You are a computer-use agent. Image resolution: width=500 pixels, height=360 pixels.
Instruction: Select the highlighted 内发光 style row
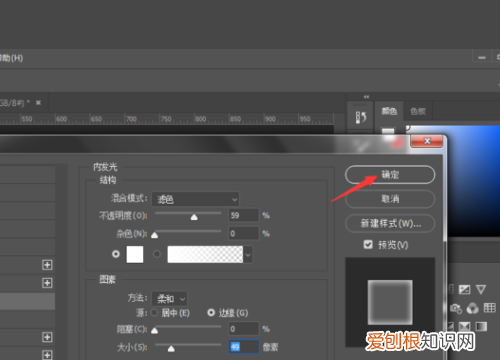[x=27, y=301]
